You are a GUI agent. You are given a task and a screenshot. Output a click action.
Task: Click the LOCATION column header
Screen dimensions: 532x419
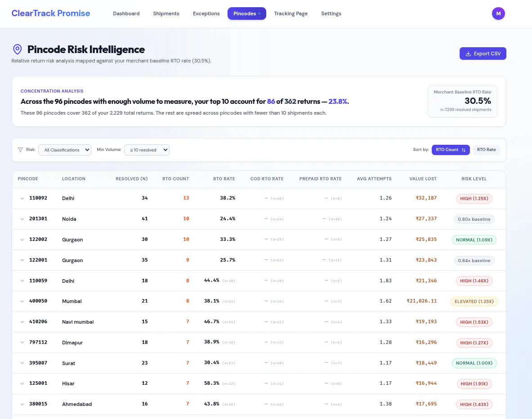point(74,179)
